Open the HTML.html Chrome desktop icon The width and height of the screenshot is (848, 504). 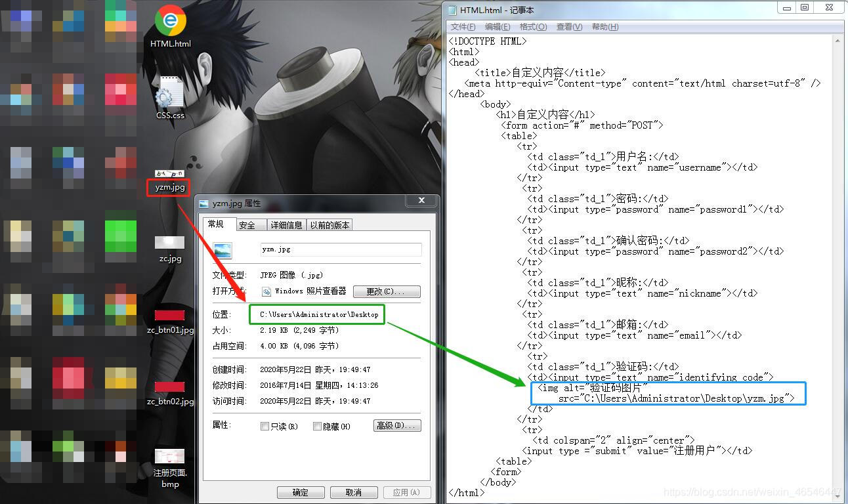170,26
